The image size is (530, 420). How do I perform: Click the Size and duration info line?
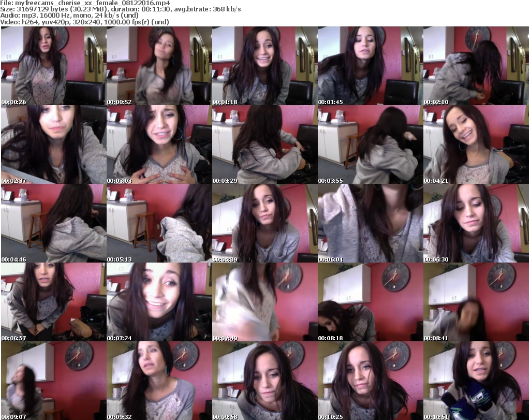coord(120,9)
